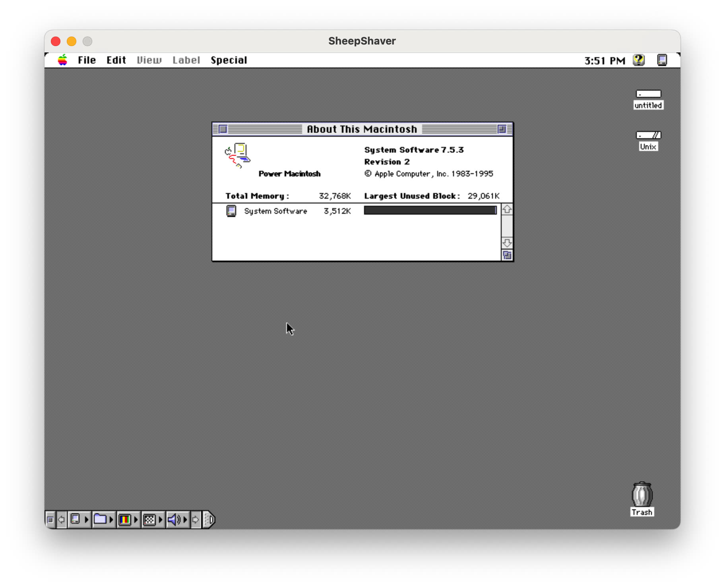Click the Control Strip scroll-right arrow

(196, 519)
